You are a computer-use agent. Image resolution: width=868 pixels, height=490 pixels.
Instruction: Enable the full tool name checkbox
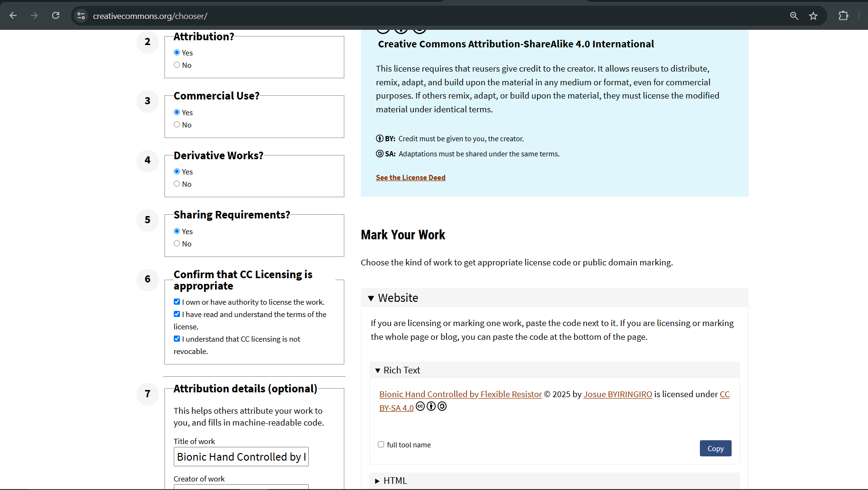pos(381,445)
